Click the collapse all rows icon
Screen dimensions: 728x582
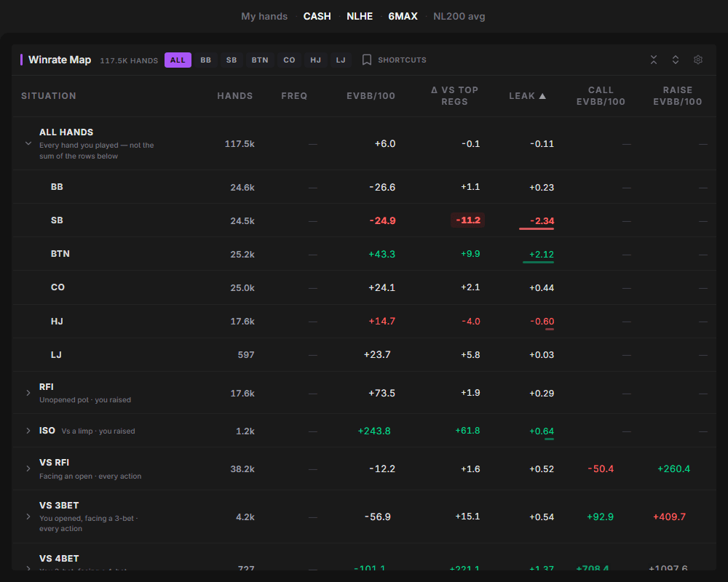click(x=654, y=60)
